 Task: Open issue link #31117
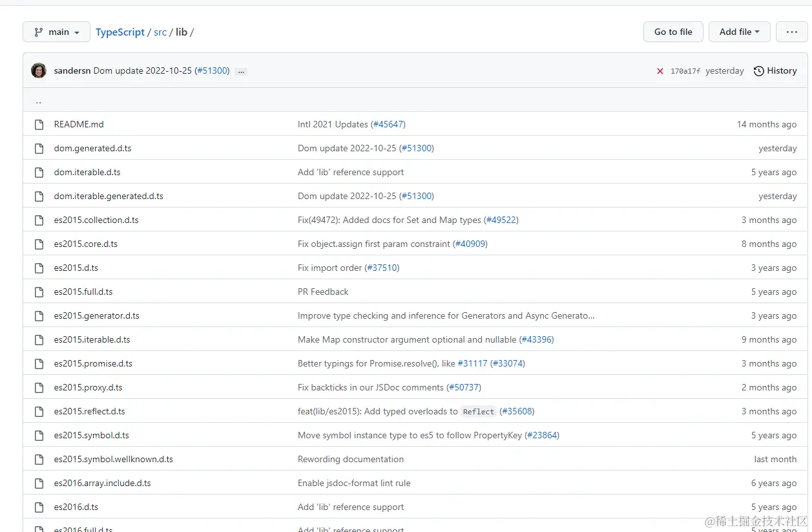[x=472, y=363]
